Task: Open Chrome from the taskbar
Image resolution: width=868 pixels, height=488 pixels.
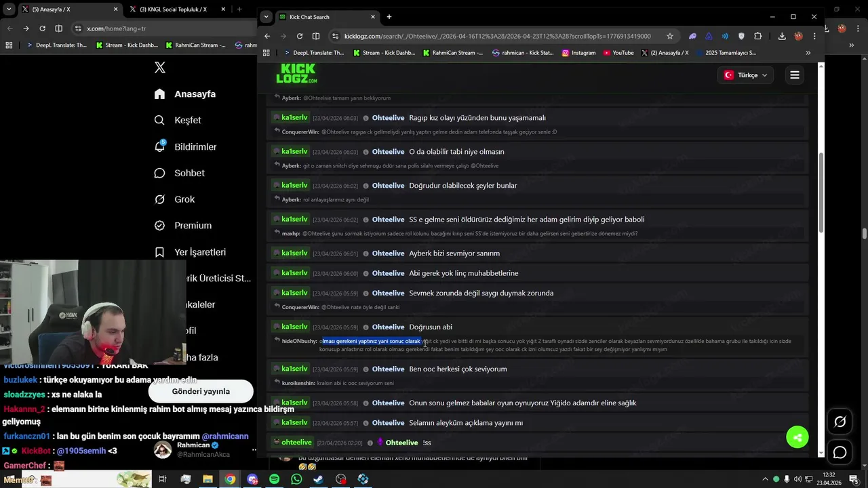Action: pyautogui.click(x=230, y=479)
